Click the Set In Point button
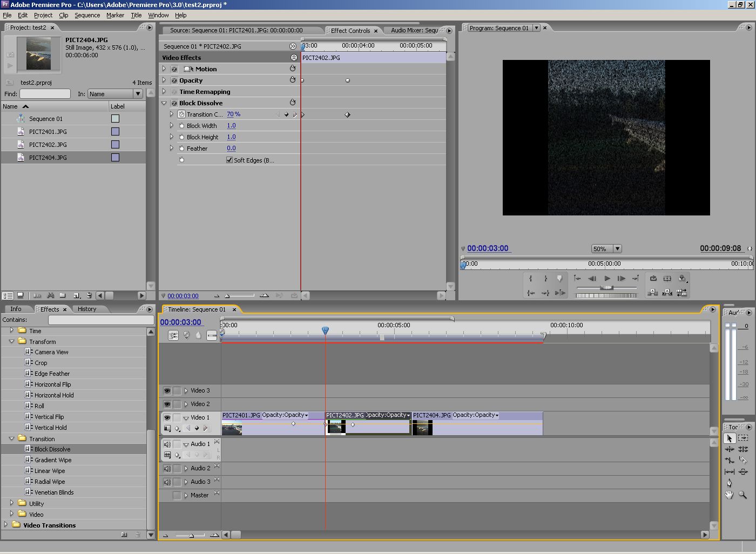Screen dimensions: 756x554 pos(531,279)
